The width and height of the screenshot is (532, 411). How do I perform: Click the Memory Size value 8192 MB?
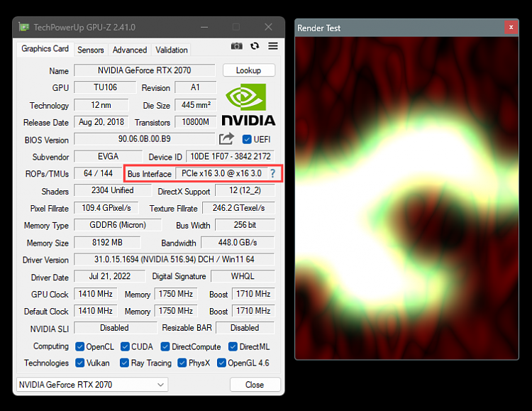point(107,243)
